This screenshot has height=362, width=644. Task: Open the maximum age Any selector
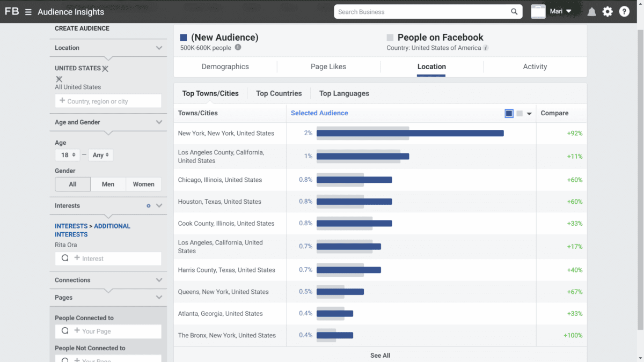(x=101, y=155)
